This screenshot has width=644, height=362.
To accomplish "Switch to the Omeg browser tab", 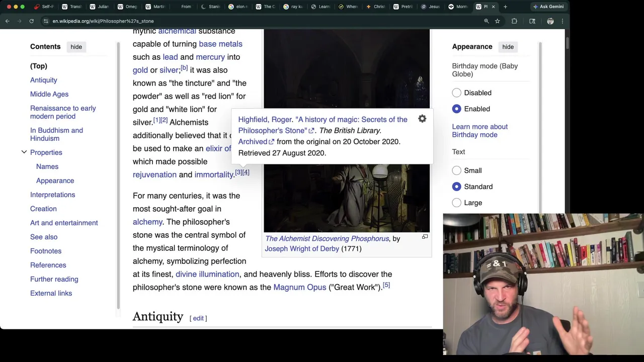I will tap(127, 7).
